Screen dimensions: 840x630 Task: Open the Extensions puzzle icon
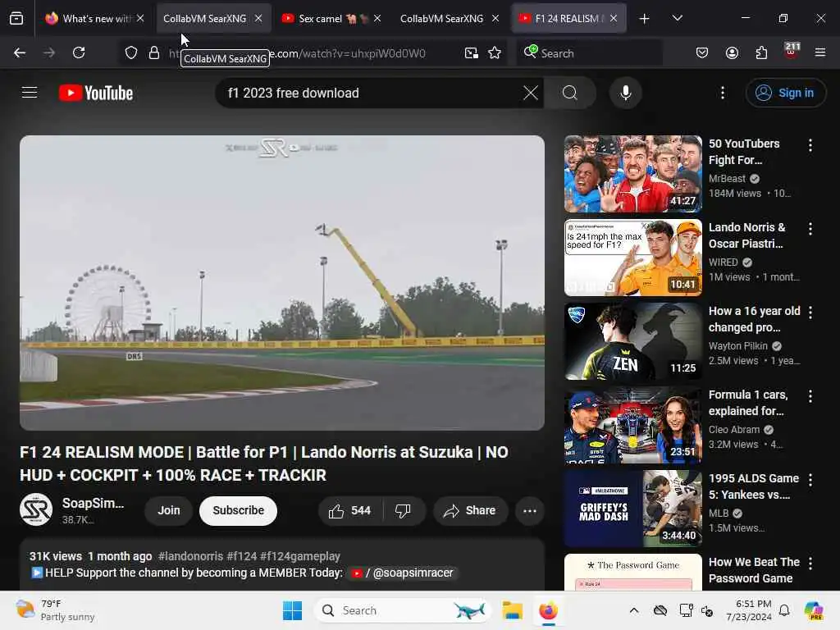(x=761, y=52)
